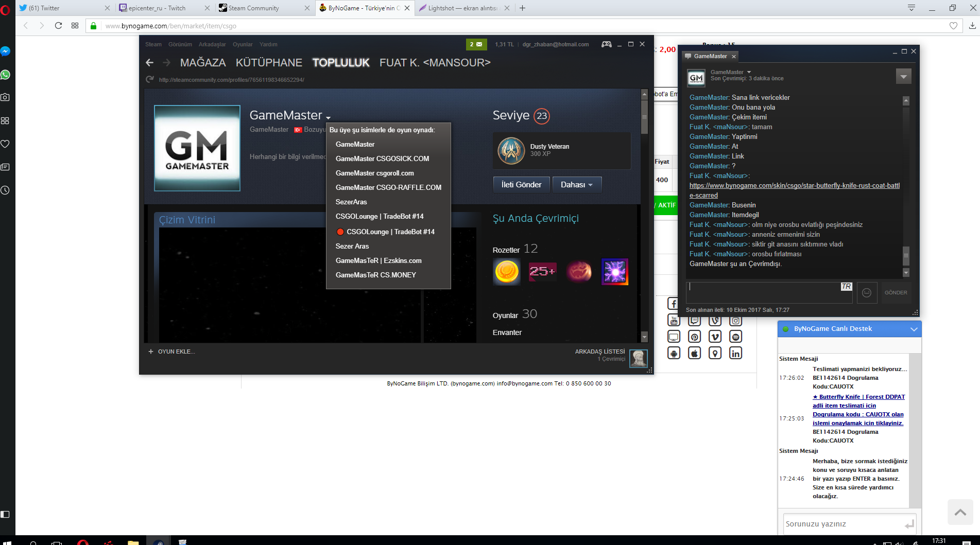This screenshot has width=980, height=545.
Task: Open Personal News in the Opera sidebar
Action: 5,167
